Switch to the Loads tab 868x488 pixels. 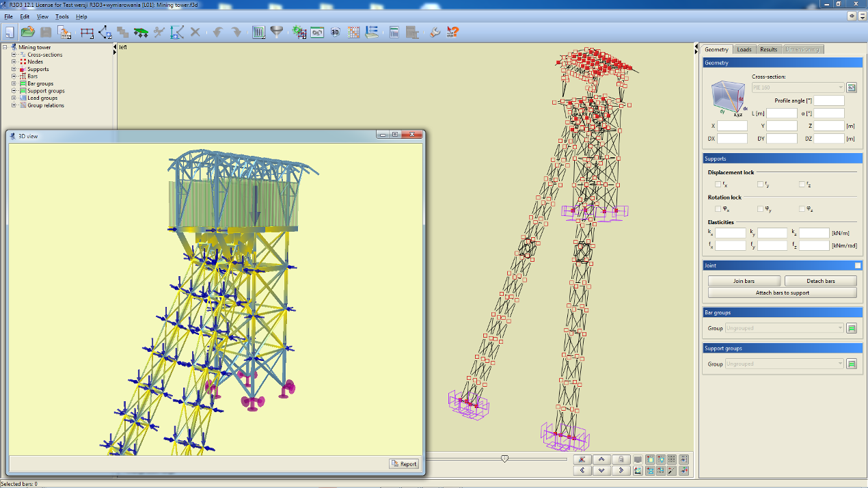pos(744,49)
